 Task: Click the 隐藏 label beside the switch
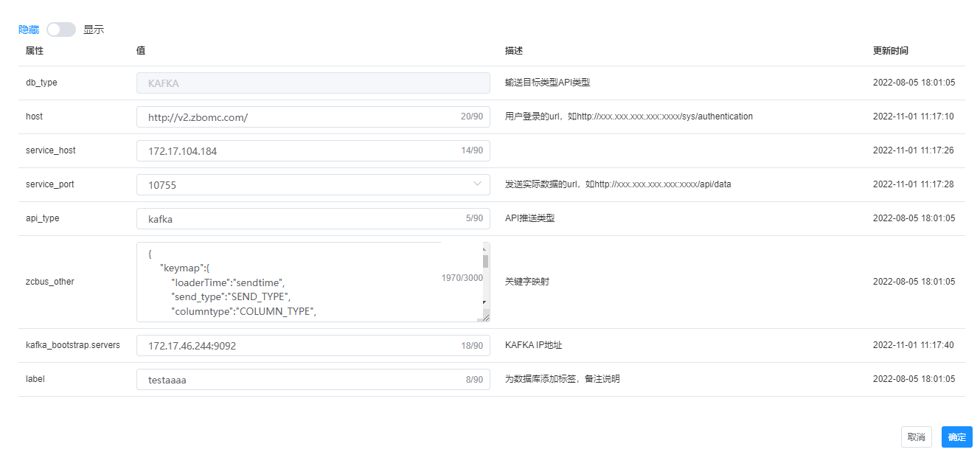(x=29, y=29)
